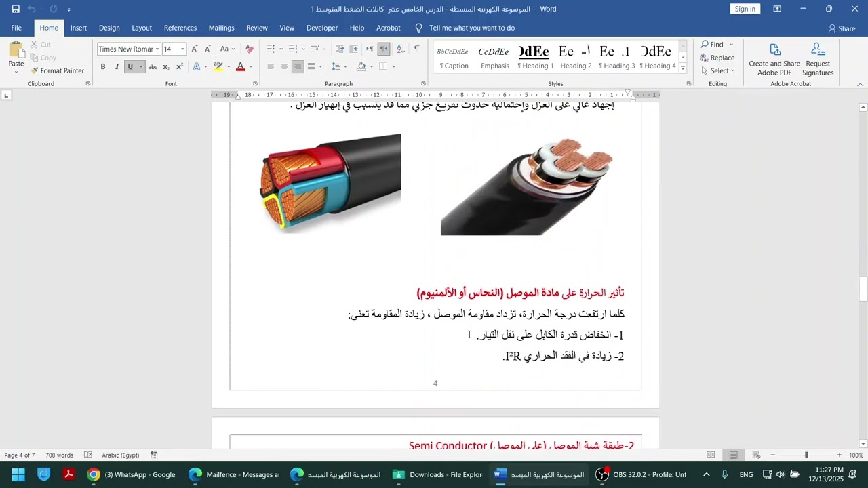Toggle Align Right for paragraph
Image resolution: width=868 pixels, height=488 pixels.
(298, 66)
